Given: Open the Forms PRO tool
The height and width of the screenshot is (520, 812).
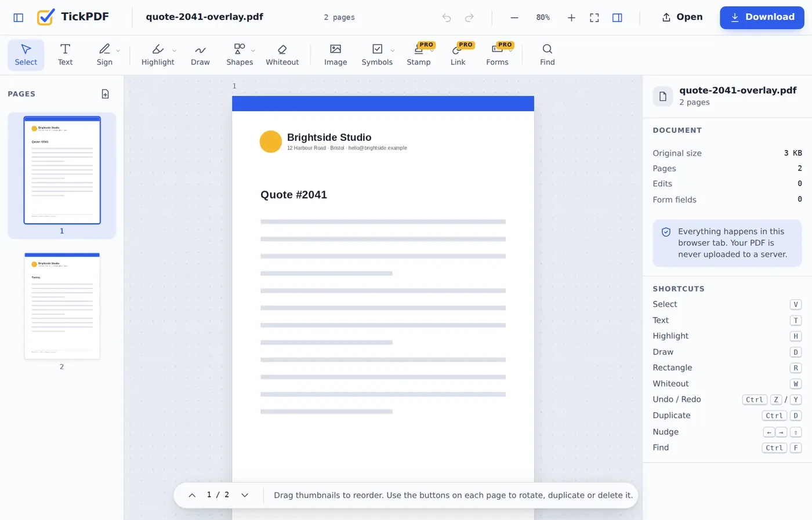Looking at the screenshot, I should [497, 54].
